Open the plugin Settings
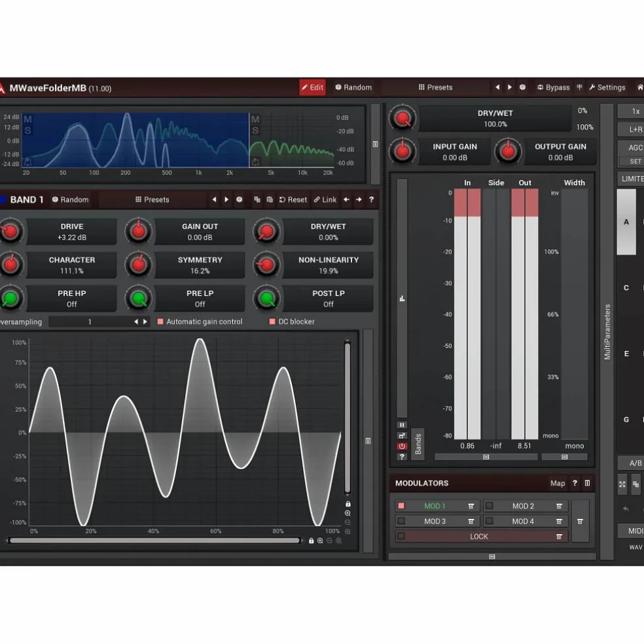Image resolution: width=644 pixels, height=644 pixels. (x=607, y=88)
